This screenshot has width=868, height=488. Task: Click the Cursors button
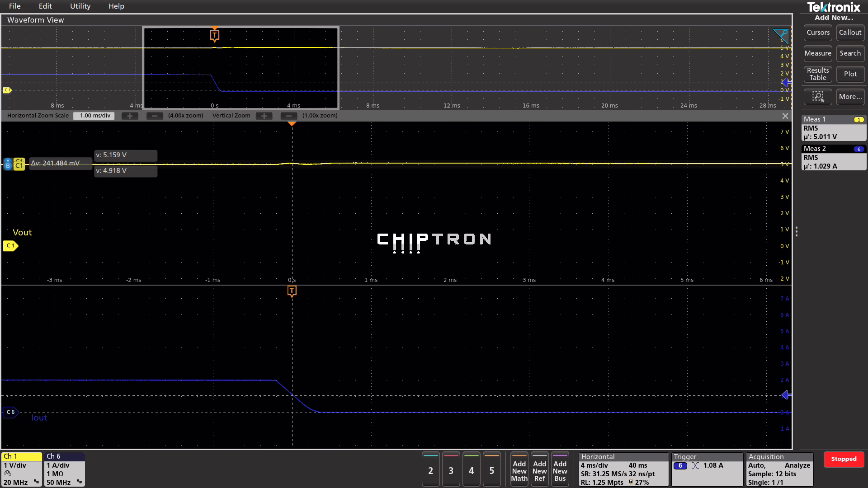coord(818,33)
